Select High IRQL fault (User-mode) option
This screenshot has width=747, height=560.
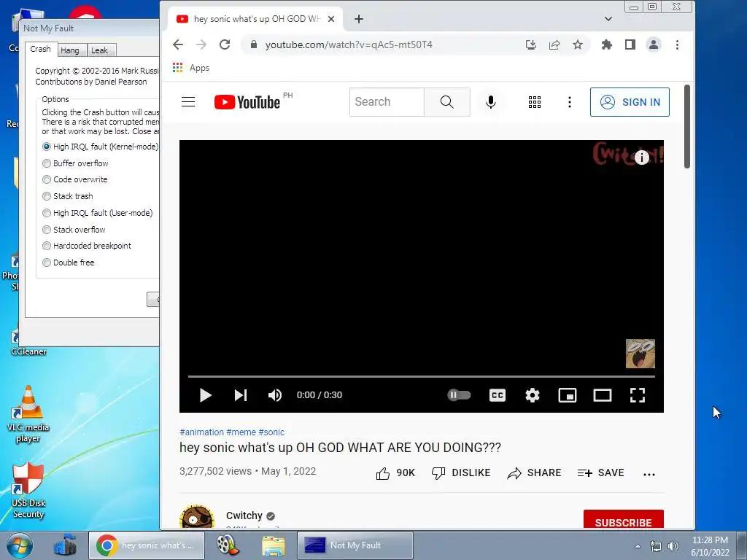[98, 213]
